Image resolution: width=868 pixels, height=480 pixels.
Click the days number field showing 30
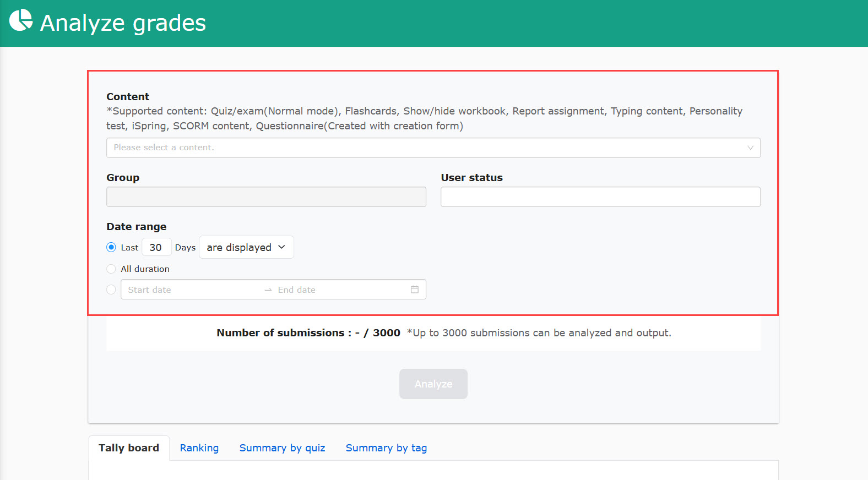(156, 247)
